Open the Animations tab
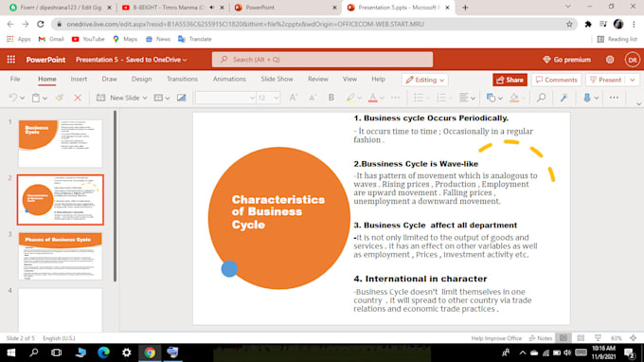 (229, 79)
